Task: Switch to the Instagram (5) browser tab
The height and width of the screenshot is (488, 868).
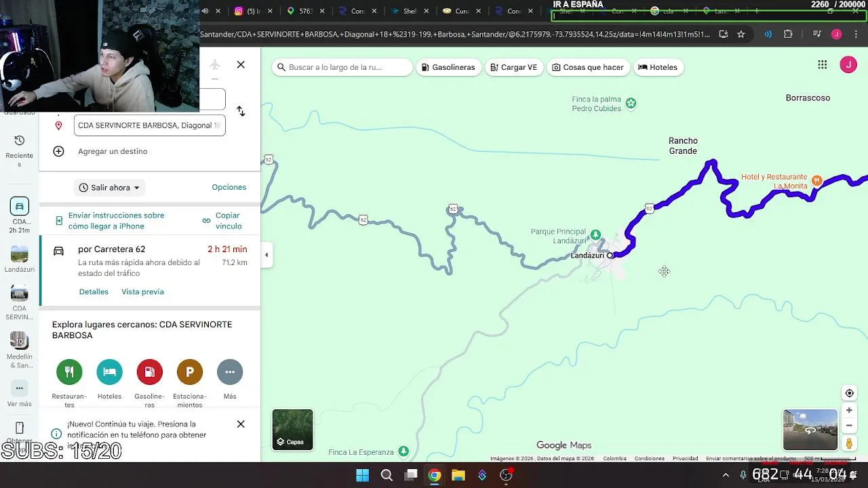Action: pyautogui.click(x=254, y=11)
